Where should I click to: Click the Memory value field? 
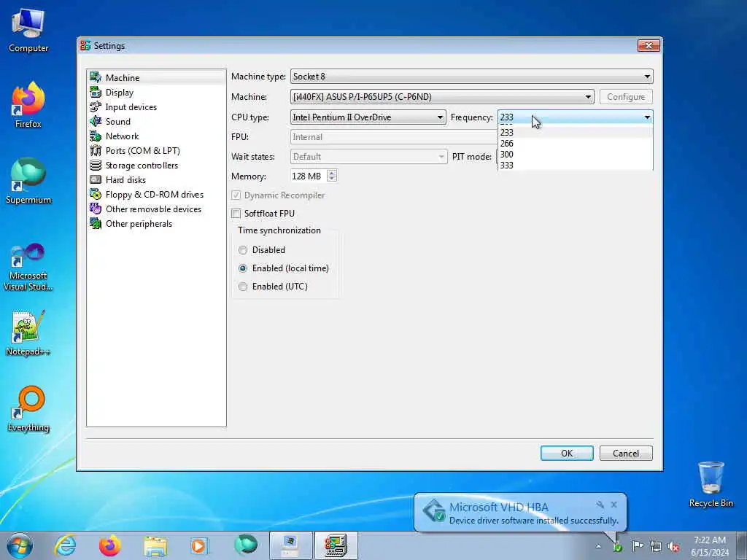[x=309, y=176]
